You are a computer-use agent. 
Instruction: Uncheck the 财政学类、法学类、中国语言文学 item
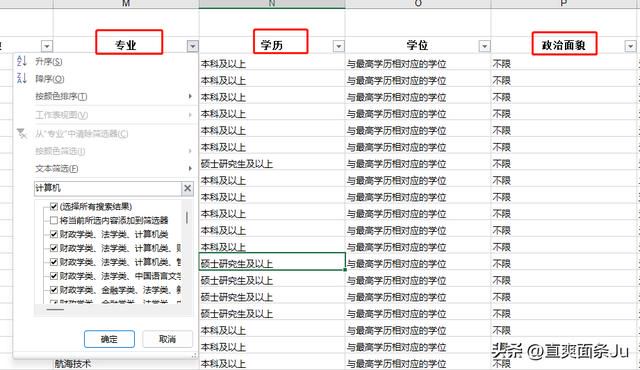click(x=53, y=276)
